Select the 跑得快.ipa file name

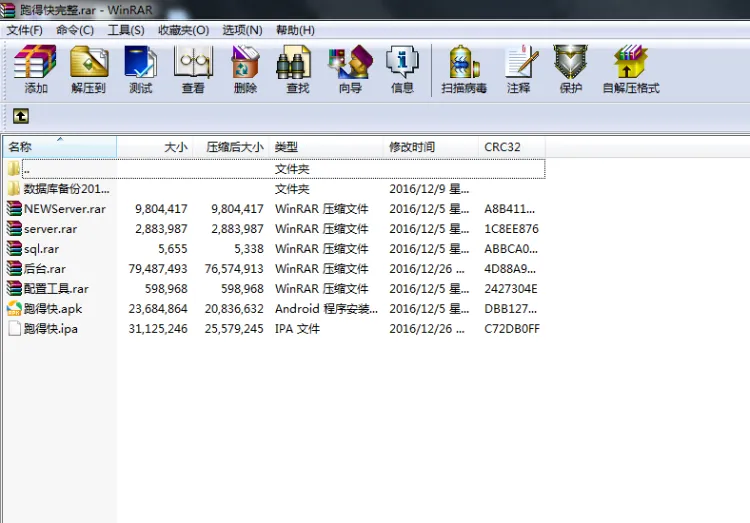point(51,329)
